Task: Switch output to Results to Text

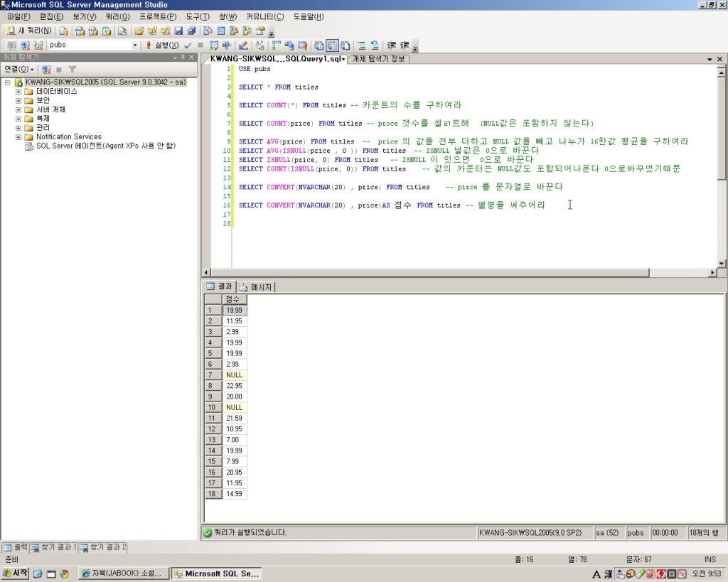Action: 319,45
